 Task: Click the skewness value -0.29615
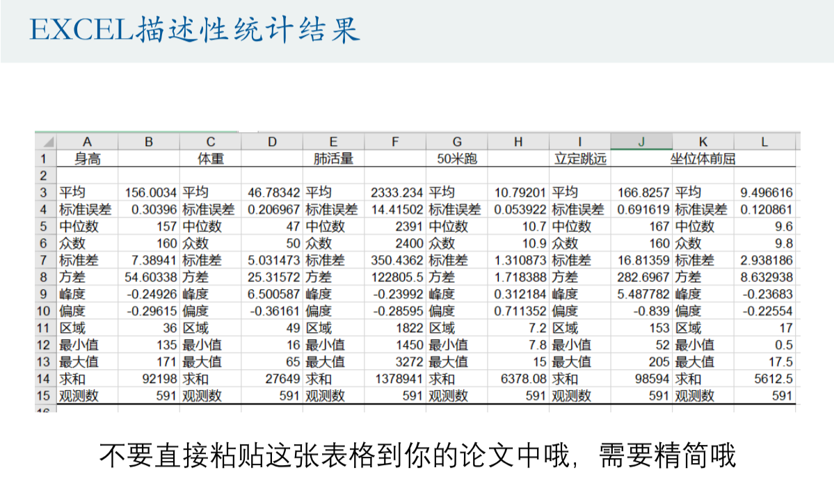(152, 311)
